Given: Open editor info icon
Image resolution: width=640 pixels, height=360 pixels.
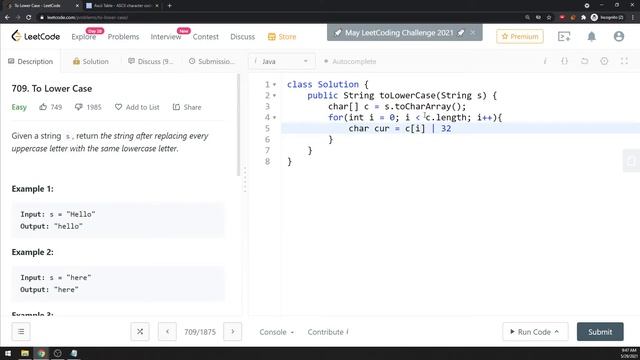Looking at the screenshot, I should (545, 61).
